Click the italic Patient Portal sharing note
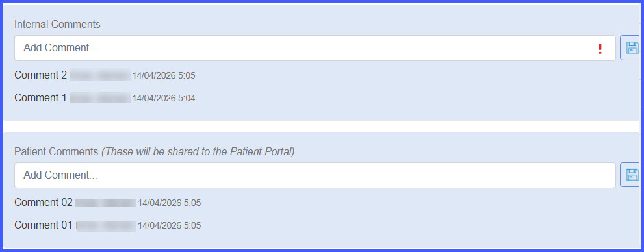This screenshot has width=644, height=252. [198, 151]
